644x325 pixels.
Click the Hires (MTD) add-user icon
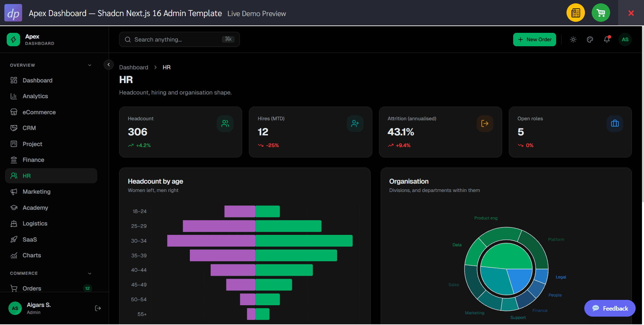coord(355,124)
